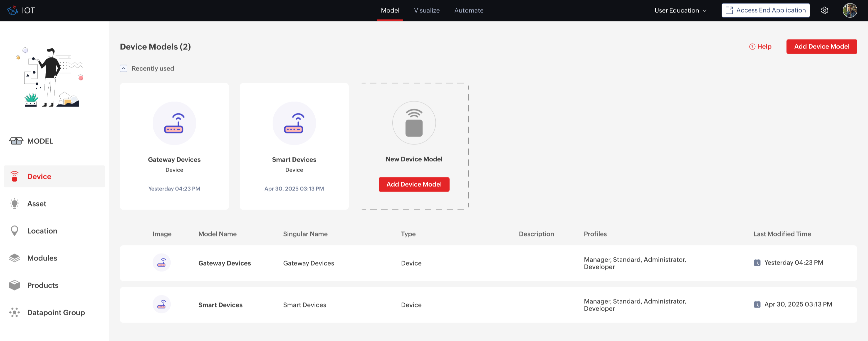Click the Help link
Viewport: 868px width, 341px height.
tap(760, 47)
